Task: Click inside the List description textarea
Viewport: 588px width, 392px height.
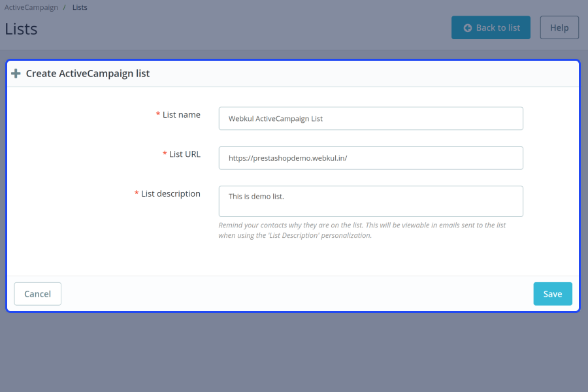Action: point(371,201)
